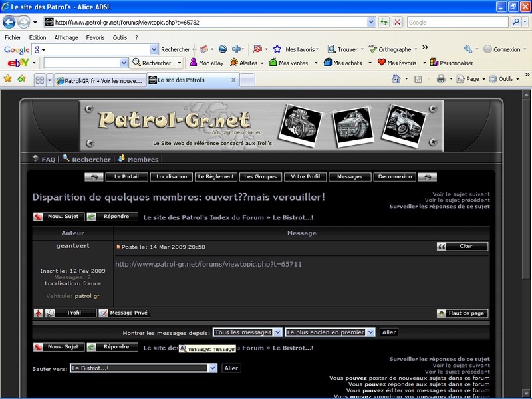Add to Favorites with the green plus star
Screen dimensions: 532x399
click(x=22, y=79)
